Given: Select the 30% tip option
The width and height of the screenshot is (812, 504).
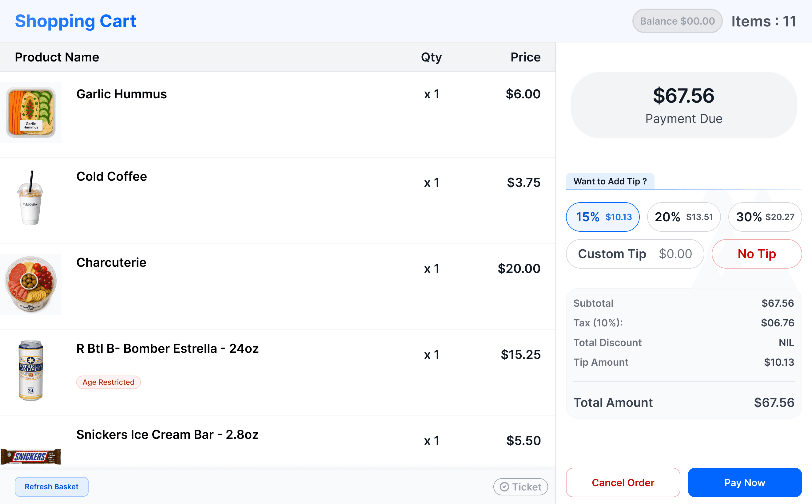Looking at the screenshot, I should click(765, 217).
